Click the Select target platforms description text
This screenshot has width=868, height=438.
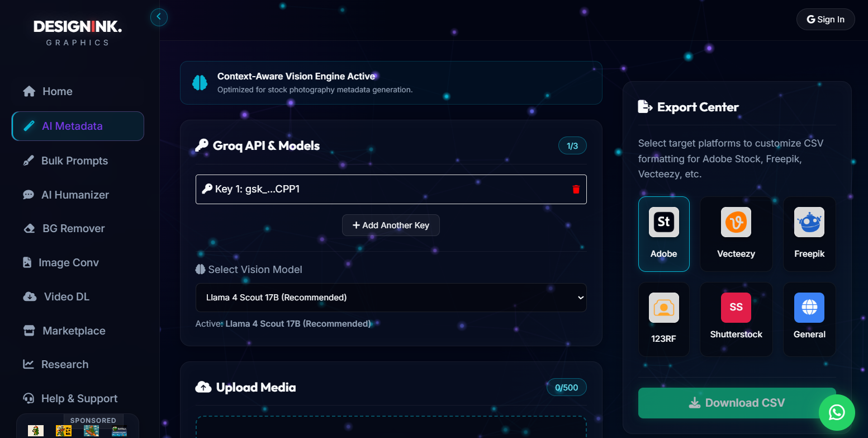click(x=731, y=158)
